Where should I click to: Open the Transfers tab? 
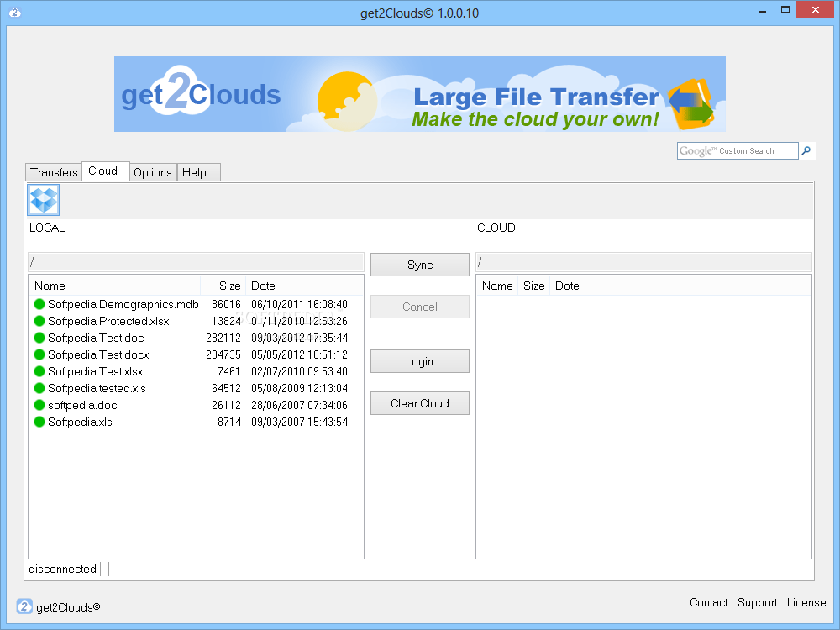coord(54,172)
